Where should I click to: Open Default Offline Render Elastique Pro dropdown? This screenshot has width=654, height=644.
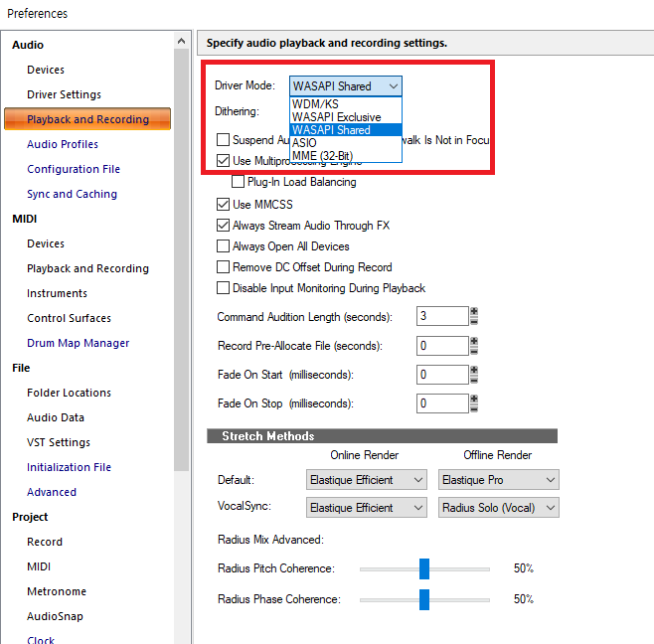tap(498, 480)
